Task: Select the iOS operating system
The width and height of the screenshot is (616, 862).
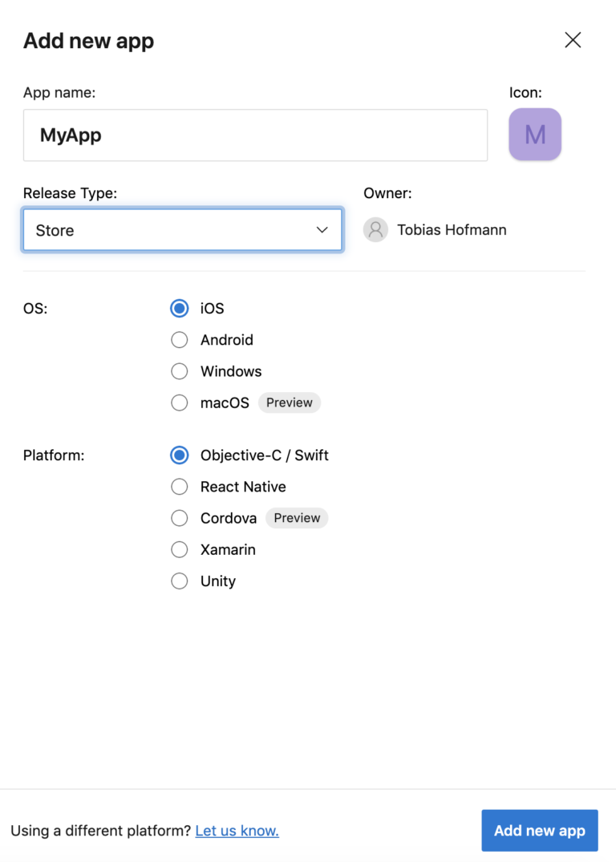Action: point(179,308)
